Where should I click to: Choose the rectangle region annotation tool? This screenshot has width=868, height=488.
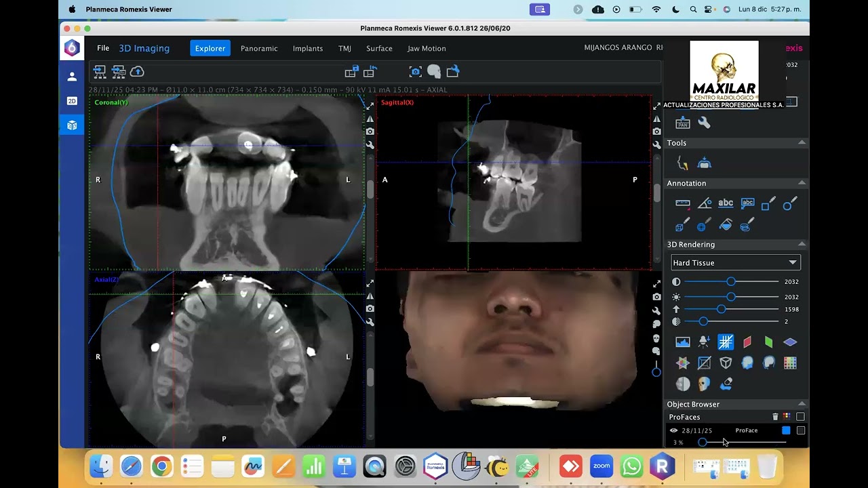768,203
